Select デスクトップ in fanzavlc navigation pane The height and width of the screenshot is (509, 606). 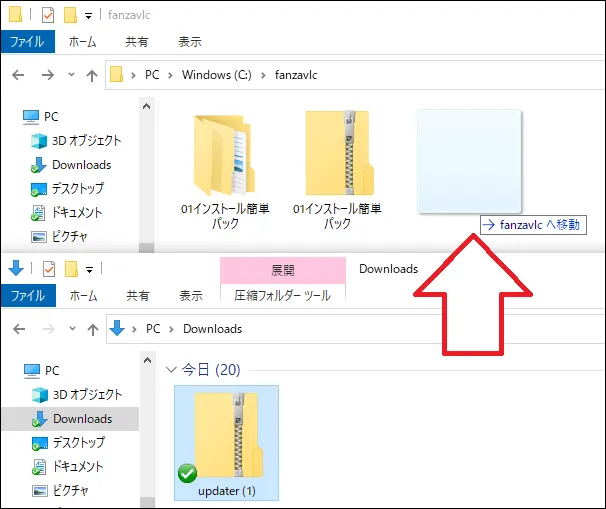67,188
